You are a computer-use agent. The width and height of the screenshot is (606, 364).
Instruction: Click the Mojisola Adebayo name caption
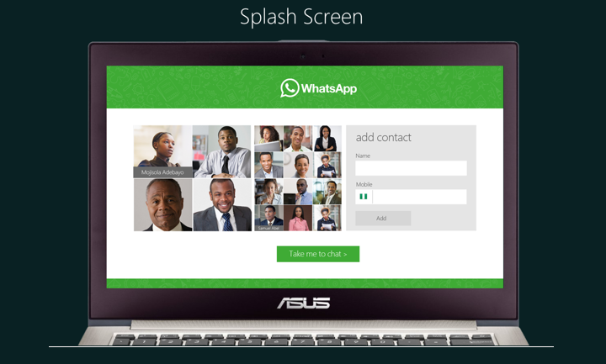coord(162,172)
